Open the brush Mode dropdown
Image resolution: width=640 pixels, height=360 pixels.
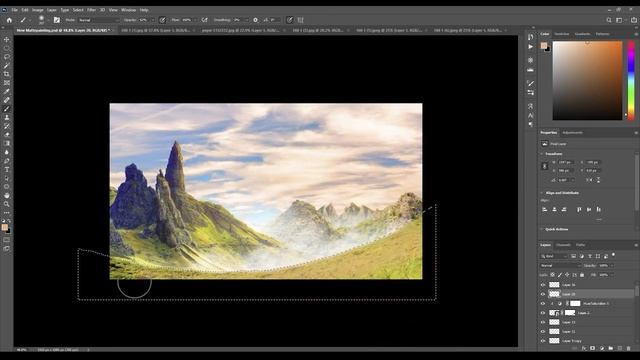[x=98, y=20]
